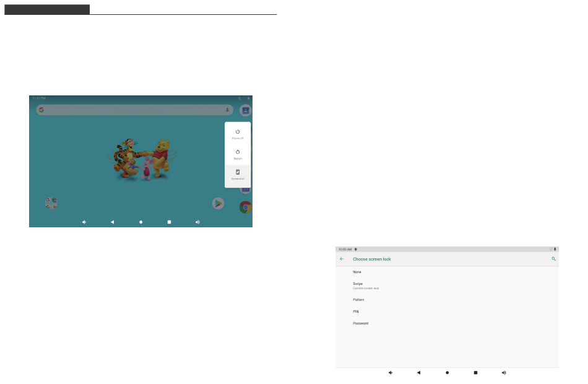Tap volume down in home screen navigation bar
This screenshot has height=384, width=588.
(x=84, y=222)
